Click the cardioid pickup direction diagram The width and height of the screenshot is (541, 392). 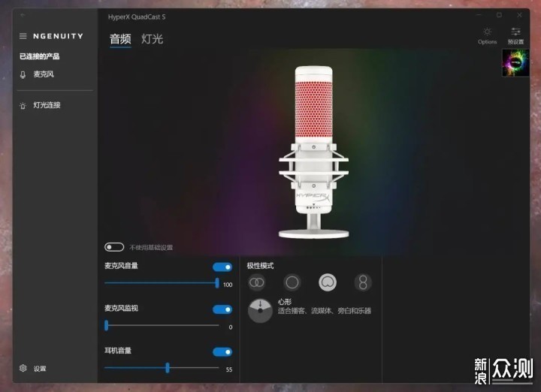260,311
